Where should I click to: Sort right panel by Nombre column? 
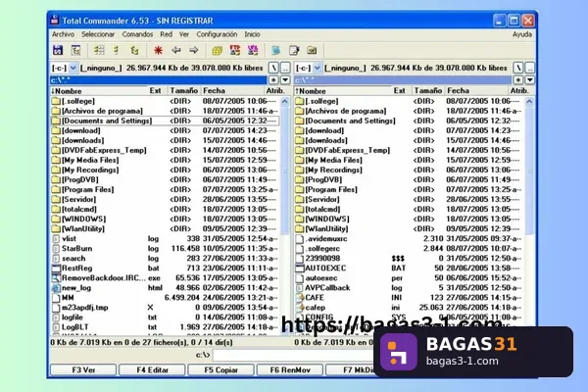click(343, 91)
